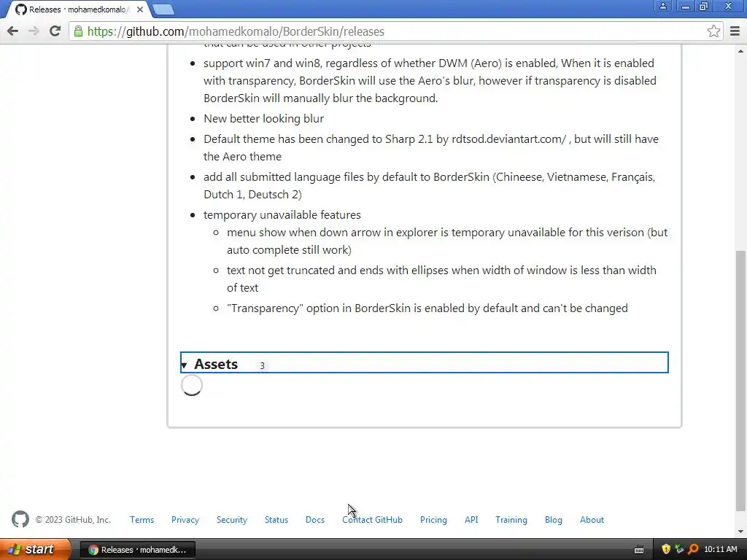
Task: Open the Windows start menu
Action: (35, 549)
